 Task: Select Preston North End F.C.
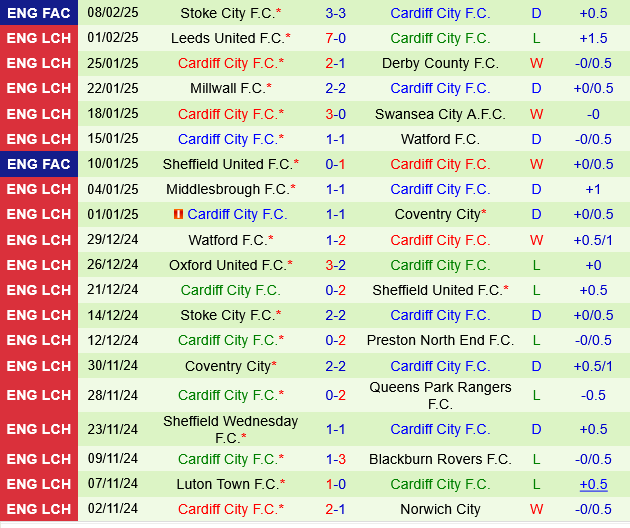pyautogui.click(x=440, y=340)
